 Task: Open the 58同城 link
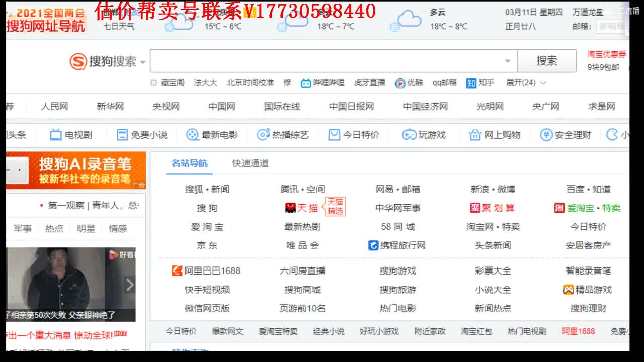point(398,227)
